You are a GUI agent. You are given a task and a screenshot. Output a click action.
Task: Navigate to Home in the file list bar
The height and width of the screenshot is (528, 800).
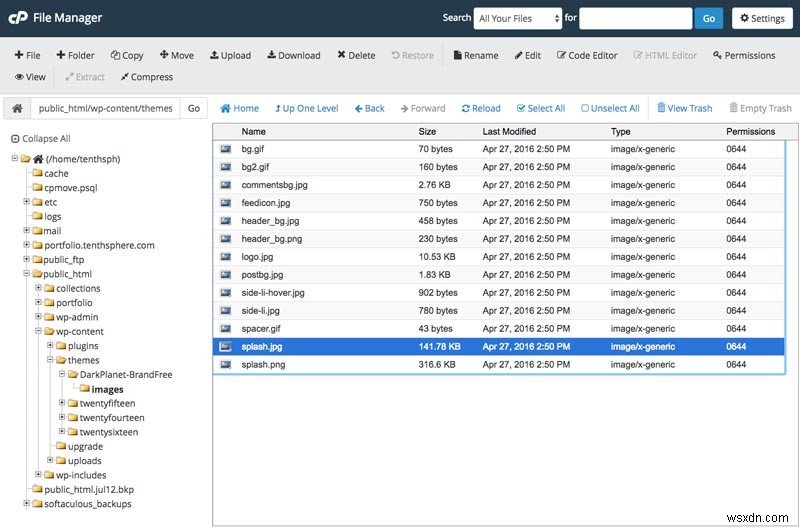pos(239,108)
